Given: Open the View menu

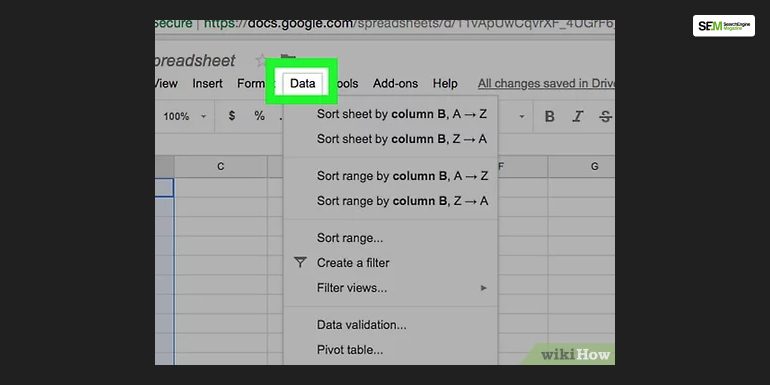Looking at the screenshot, I should (166, 83).
